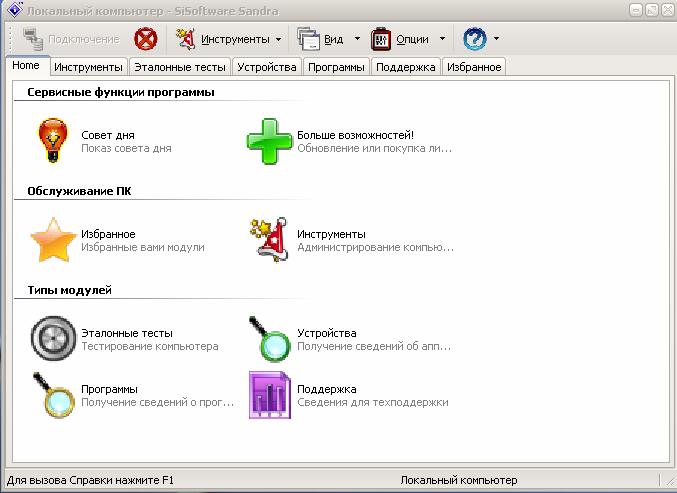The height and width of the screenshot is (493, 677).
Task: Open the Поддержка tab
Action: tap(406, 67)
